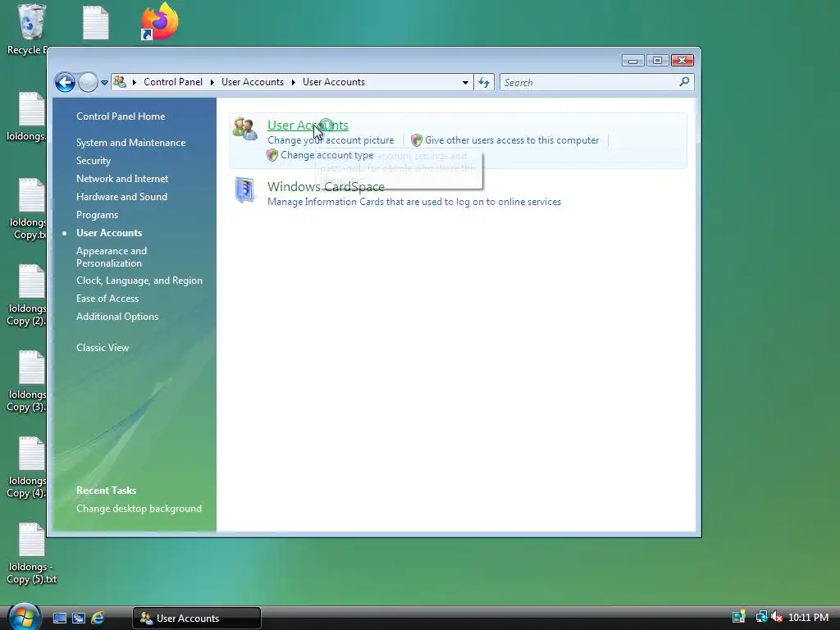Image resolution: width=840 pixels, height=630 pixels.
Task: Click the Firefox shortcut on the desktop
Action: [x=159, y=21]
